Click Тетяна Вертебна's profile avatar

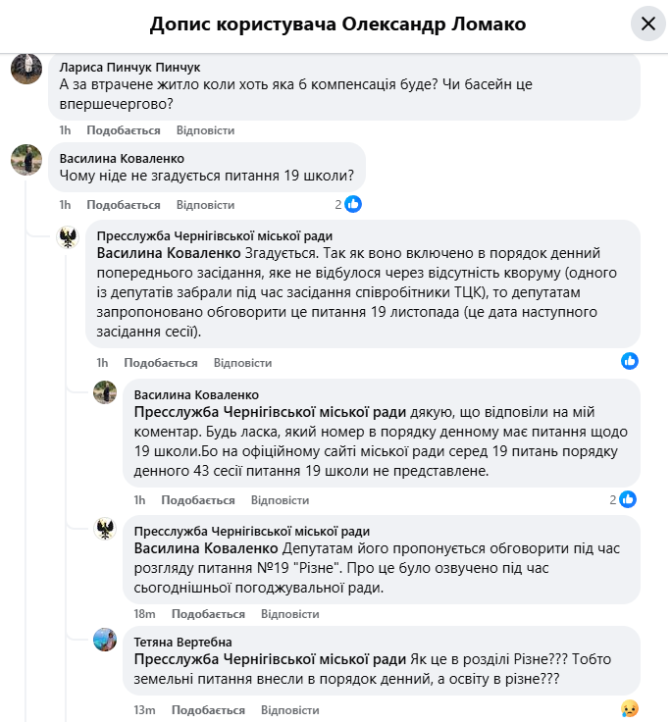point(105,641)
